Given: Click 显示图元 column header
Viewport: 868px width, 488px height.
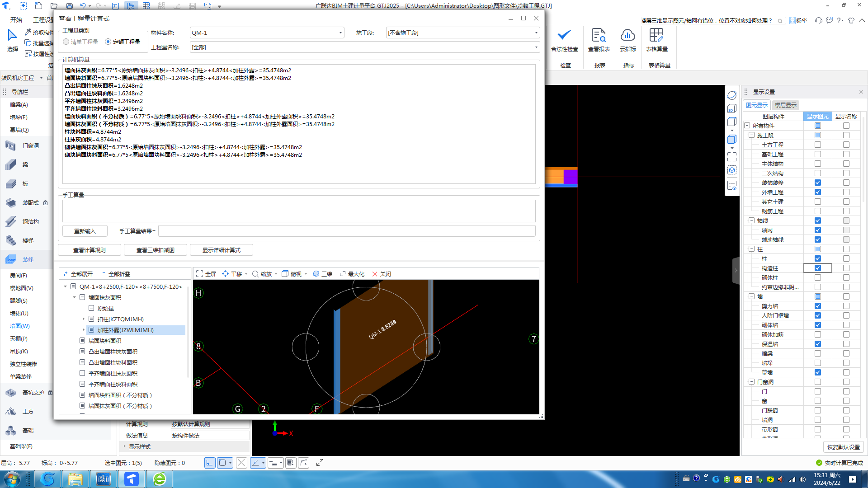Looking at the screenshot, I should 817,116.
